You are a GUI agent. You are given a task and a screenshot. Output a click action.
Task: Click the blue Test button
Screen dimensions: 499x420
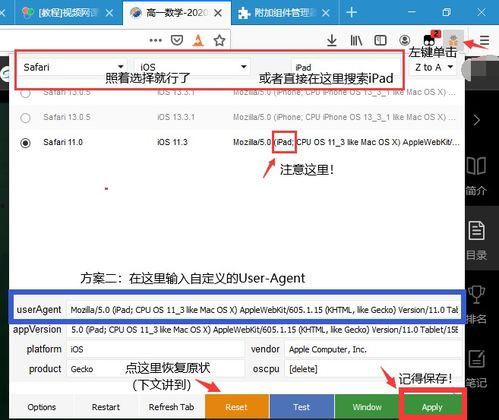(302, 407)
